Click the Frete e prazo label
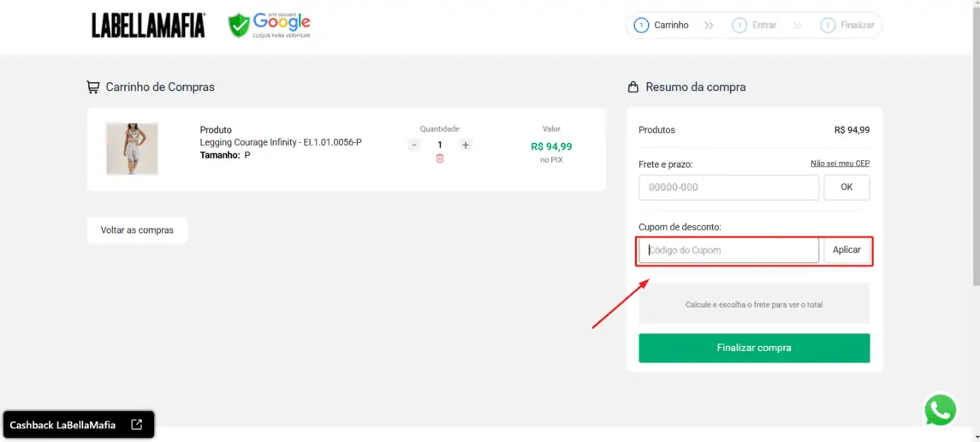 (666, 164)
